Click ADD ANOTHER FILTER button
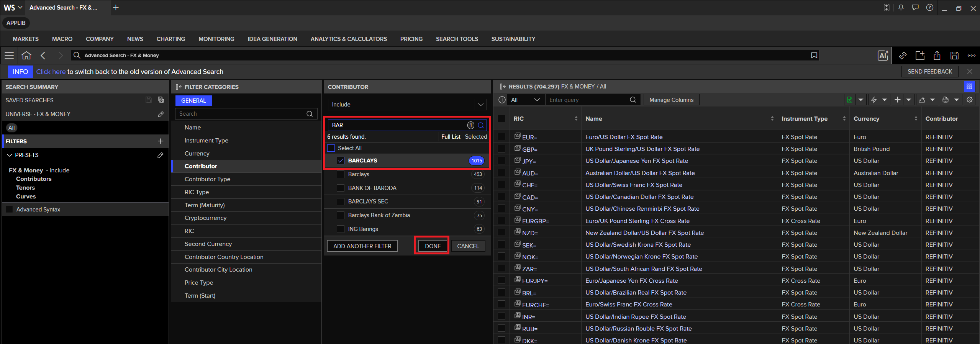The width and height of the screenshot is (980, 344). click(362, 246)
